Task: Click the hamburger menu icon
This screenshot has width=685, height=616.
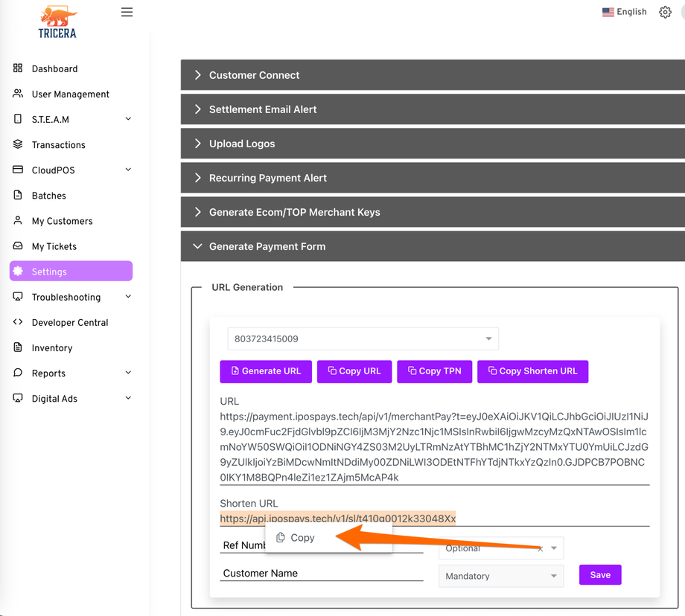Action: (x=127, y=12)
